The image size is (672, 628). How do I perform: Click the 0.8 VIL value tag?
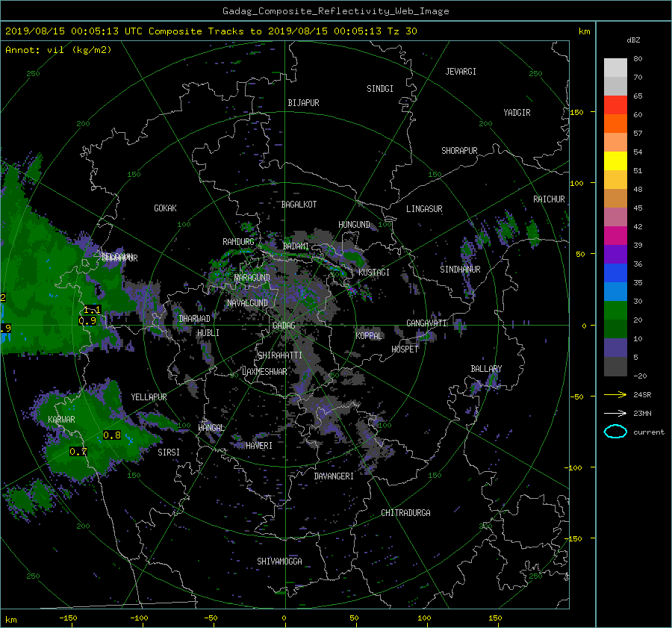pos(112,435)
